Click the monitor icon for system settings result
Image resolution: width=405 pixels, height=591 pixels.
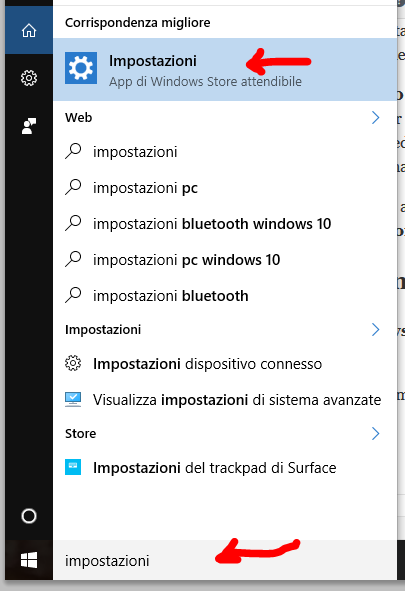[73, 400]
